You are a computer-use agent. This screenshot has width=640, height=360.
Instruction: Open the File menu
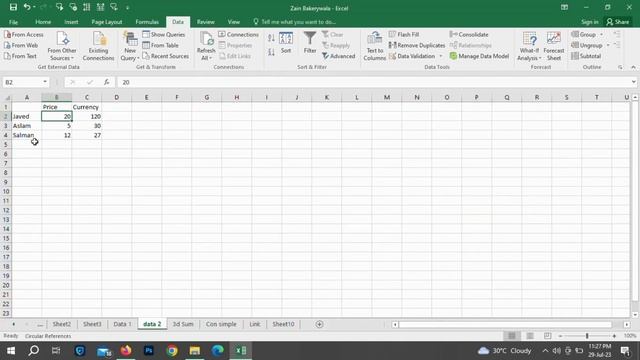(13, 22)
